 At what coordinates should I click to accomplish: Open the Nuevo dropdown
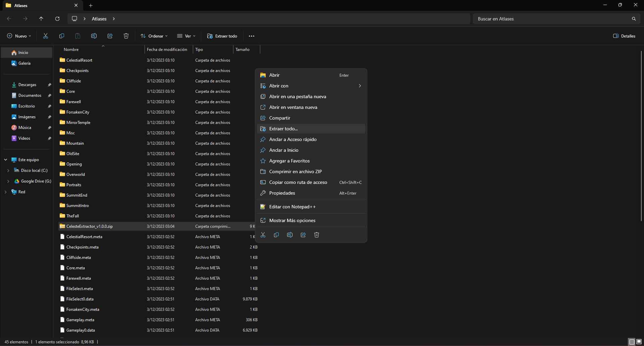[19, 36]
